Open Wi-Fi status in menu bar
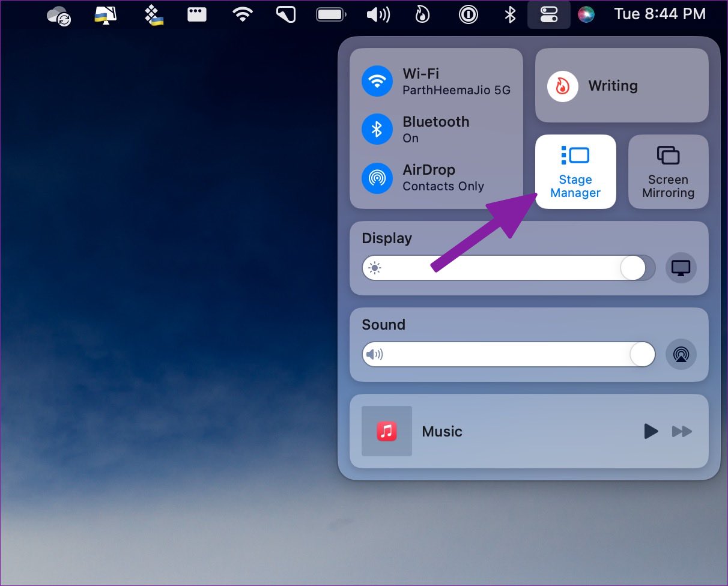Viewport: 728px width, 586px height. click(x=243, y=14)
